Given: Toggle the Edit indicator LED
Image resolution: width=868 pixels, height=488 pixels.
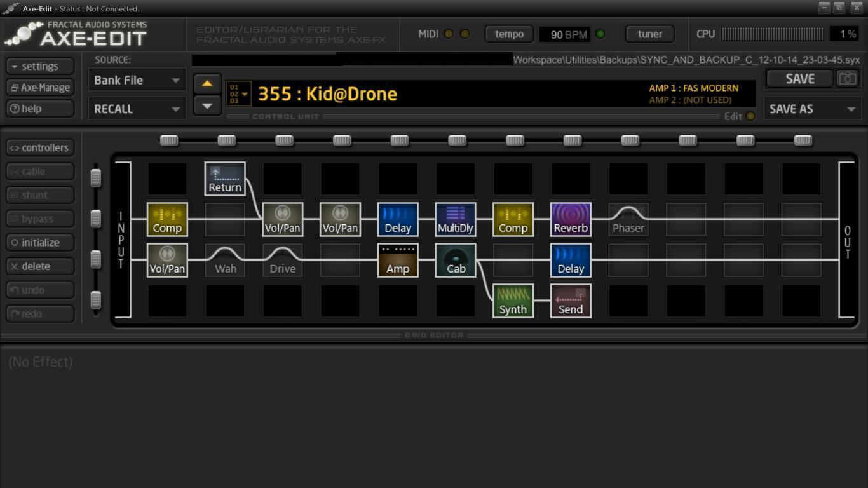Looking at the screenshot, I should point(750,116).
